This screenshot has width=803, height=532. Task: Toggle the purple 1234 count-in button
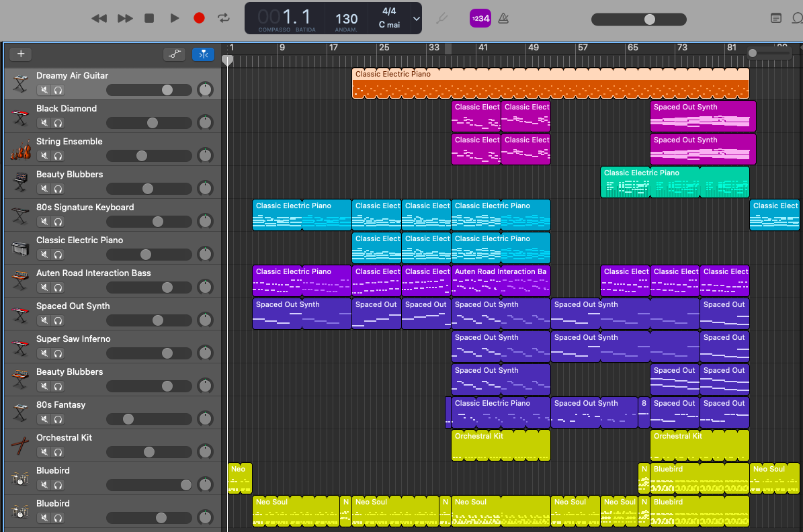point(480,18)
